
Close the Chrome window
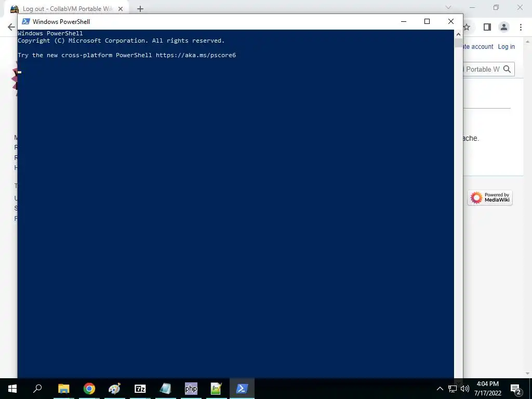coord(520,7)
